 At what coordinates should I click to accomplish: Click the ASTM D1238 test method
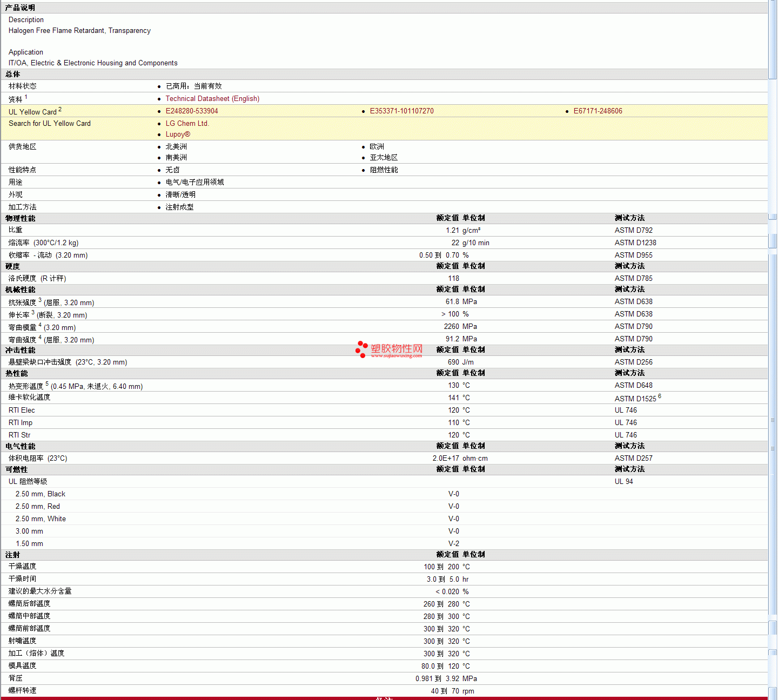point(635,243)
